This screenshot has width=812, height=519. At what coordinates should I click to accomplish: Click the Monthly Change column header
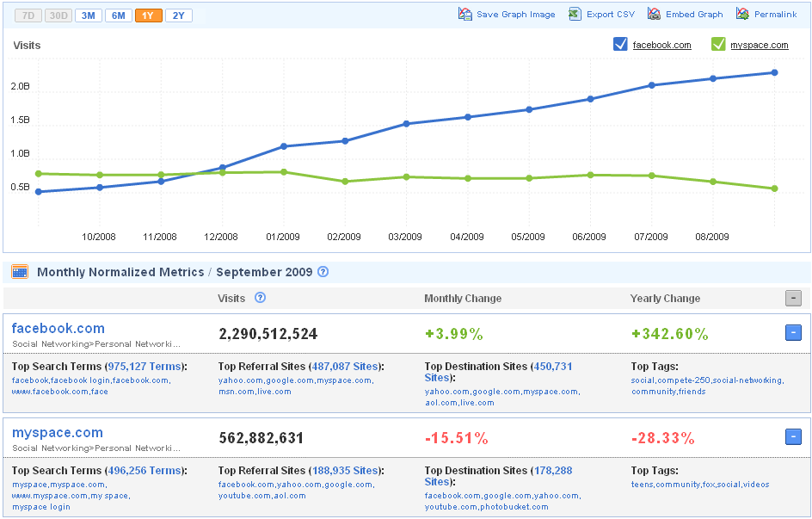[463, 299]
